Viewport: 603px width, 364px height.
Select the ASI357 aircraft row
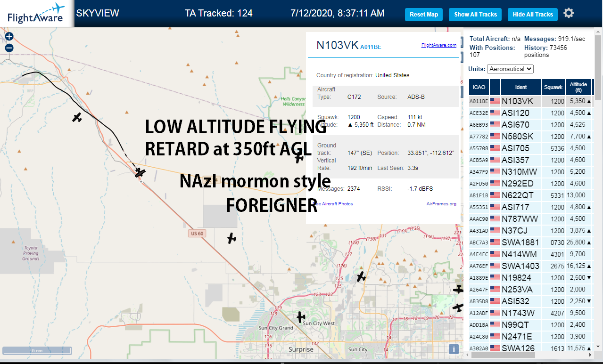(x=530, y=160)
